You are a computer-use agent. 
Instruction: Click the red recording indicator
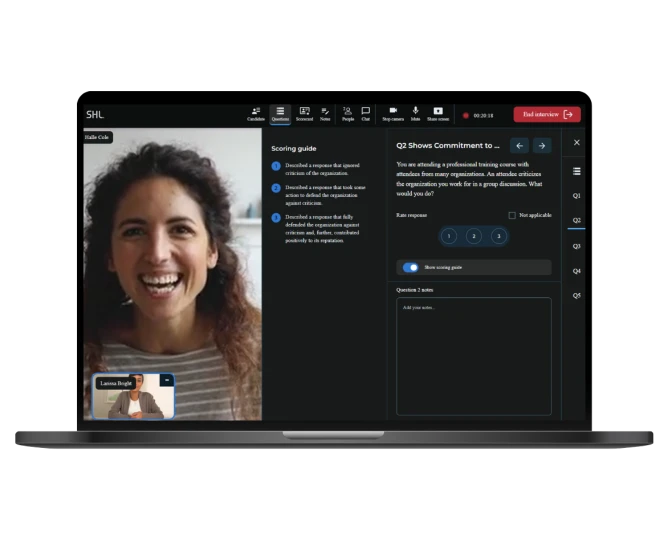466,115
